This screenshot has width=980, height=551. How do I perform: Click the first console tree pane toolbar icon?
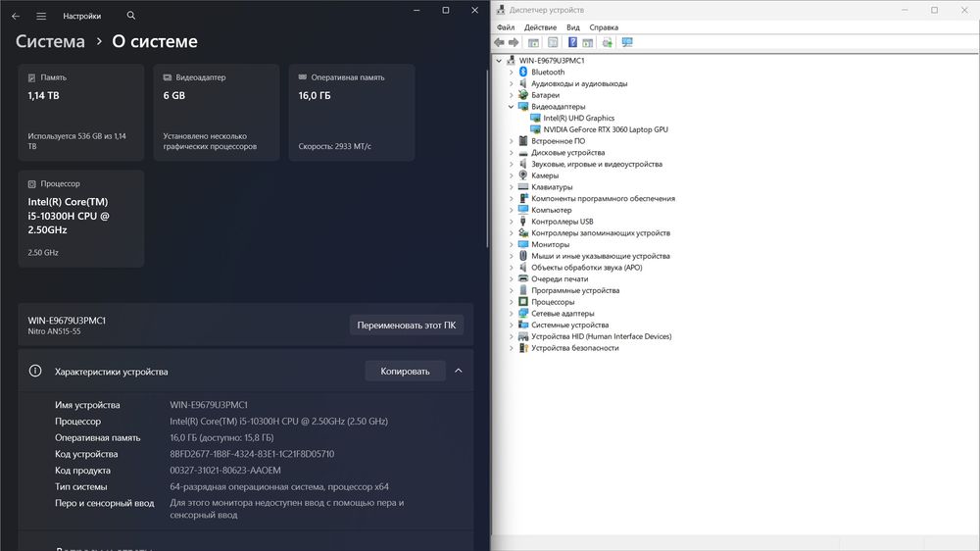click(533, 42)
